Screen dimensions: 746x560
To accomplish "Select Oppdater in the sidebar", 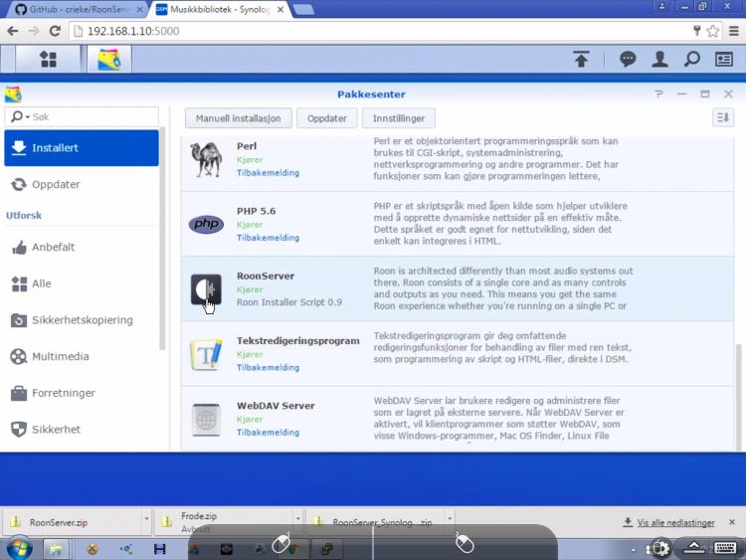I will coord(82,184).
